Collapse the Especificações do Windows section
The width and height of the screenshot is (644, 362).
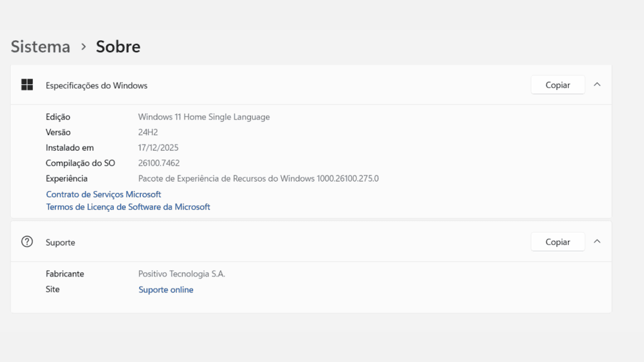click(x=597, y=84)
